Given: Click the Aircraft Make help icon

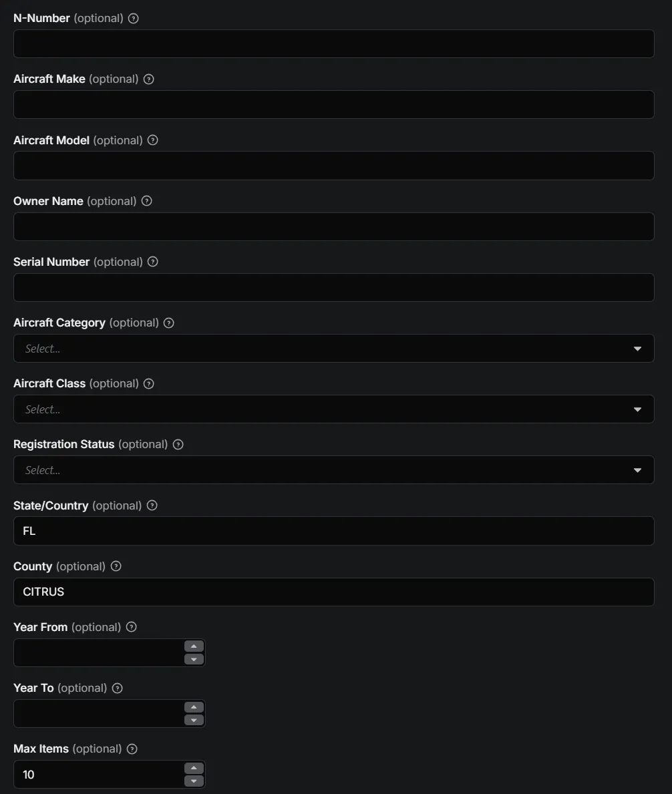Looking at the screenshot, I should point(149,79).
